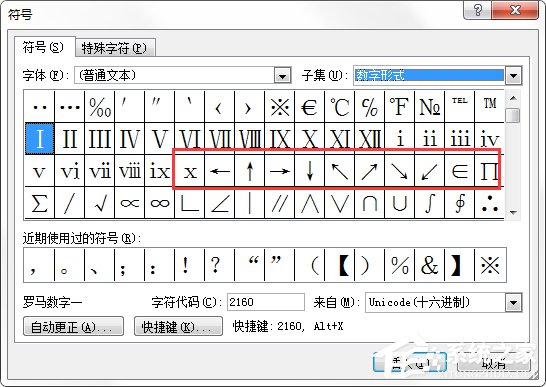This screenshot has width=546, height=387.
Task: Pick the 】 bracket from recent symbols
Action: [460, 265]
